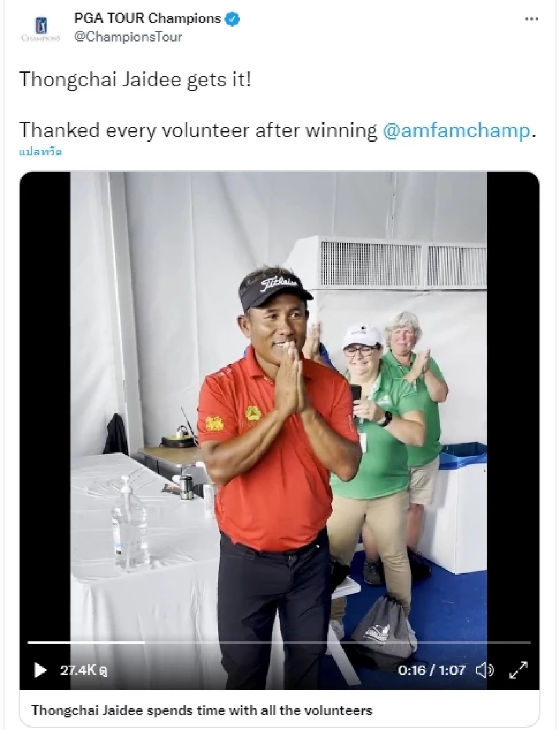
Task: Seek along the video progress bar
Action: (279, 642)
